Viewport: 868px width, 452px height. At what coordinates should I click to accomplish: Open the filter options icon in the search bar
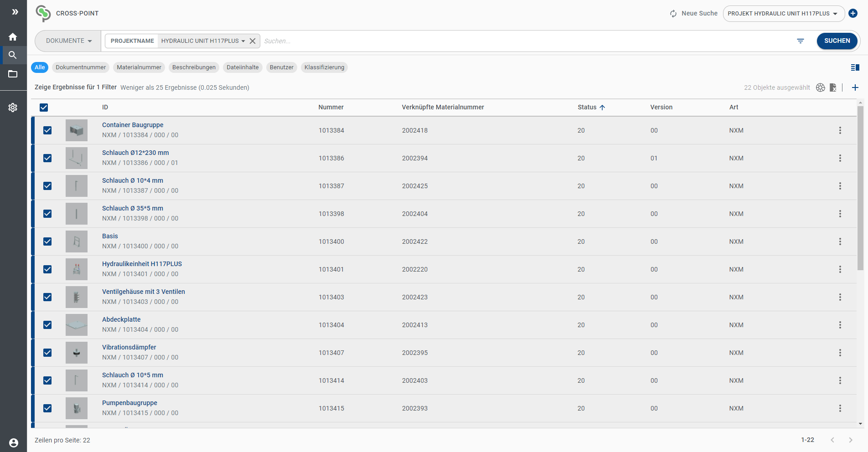pyautogui.click(x=800, y=41)
